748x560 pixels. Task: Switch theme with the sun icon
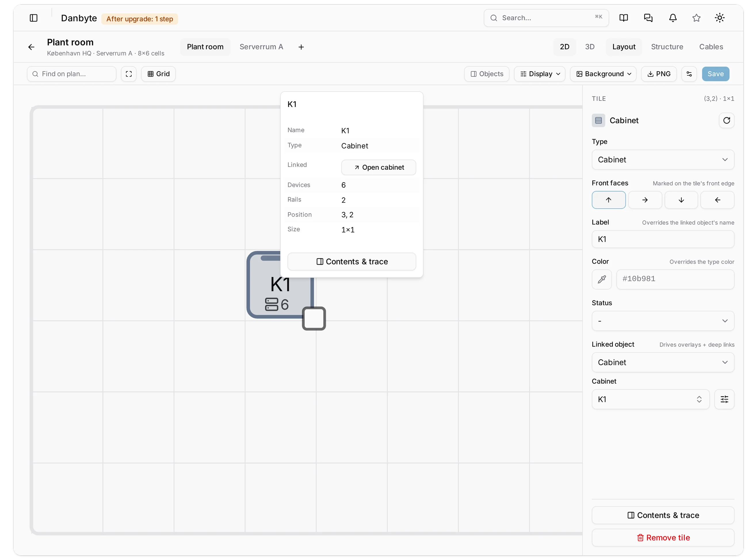720,18
